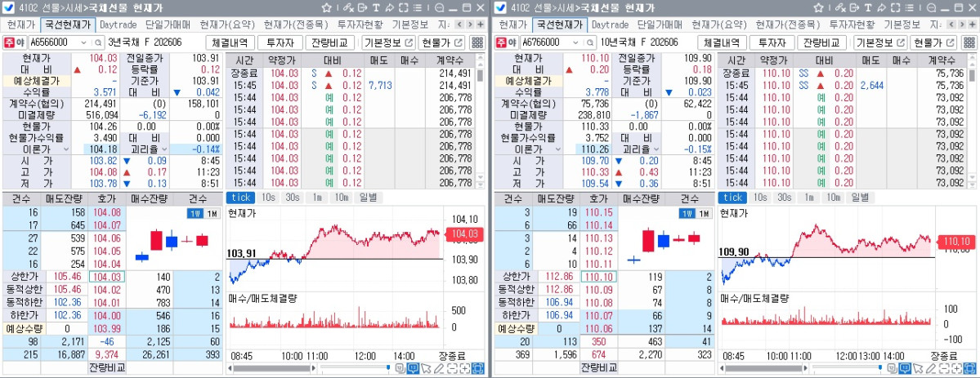This screenshot has width=980, height=378.
Task: Select the arrow cursor tool under left chart
Action: tap(426, 368)
